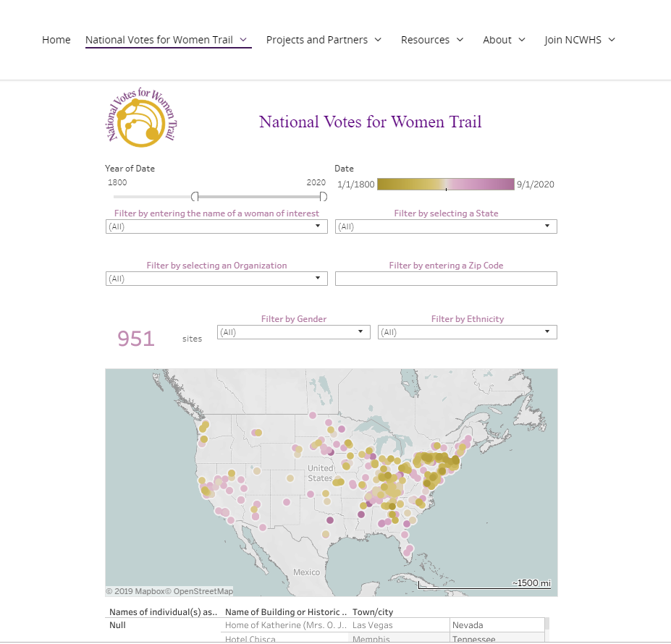Click the Date color gradient legend
671x644 pixels.
click(x=445, y=185)
